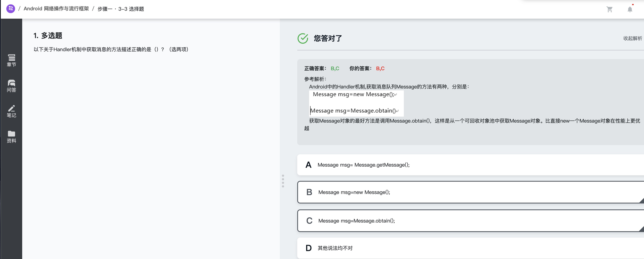Click the 1. 多选题 heading
644x259 pixels.
[x=48, y=36]
